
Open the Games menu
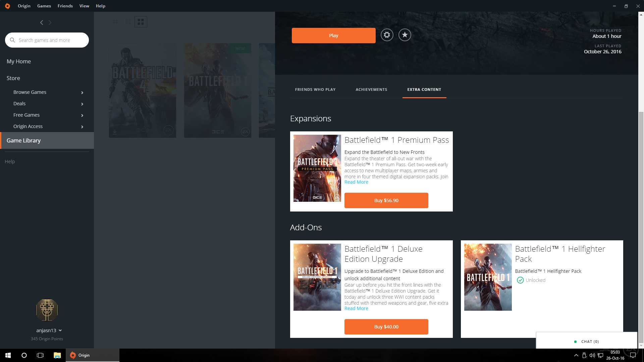click(44, 6)
